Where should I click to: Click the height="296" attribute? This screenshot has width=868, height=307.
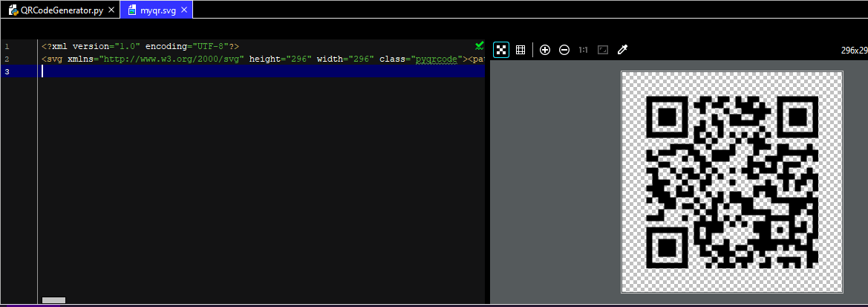[281, 59]
